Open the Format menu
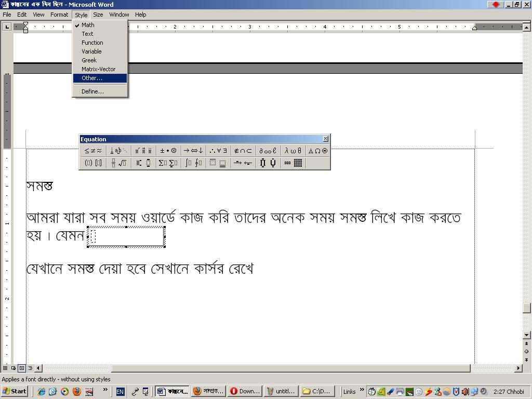 click(59, 15)
